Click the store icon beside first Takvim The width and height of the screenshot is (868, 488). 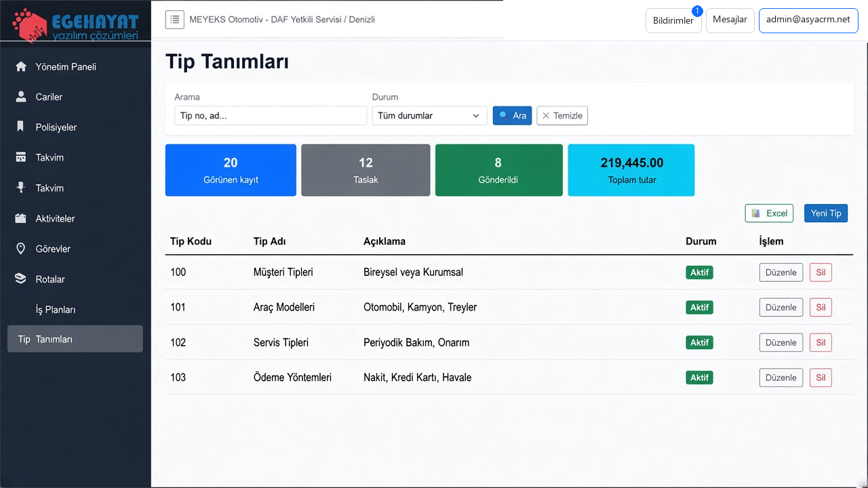21,157
